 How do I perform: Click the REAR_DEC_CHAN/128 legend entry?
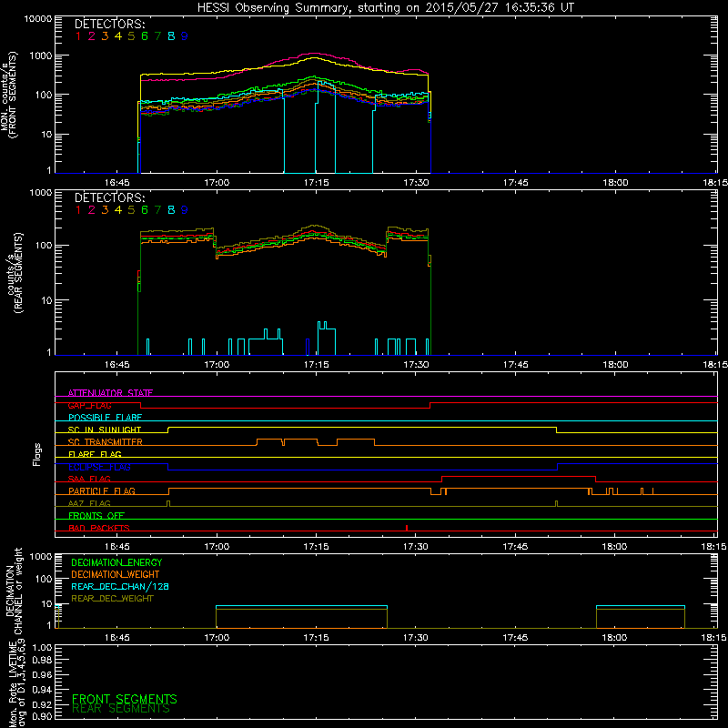(120, 587)
